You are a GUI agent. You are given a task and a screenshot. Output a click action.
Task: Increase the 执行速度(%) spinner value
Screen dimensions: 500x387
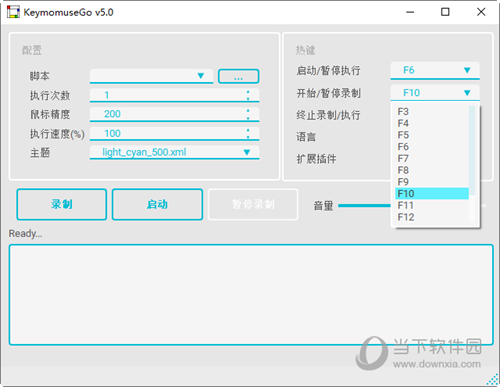[x=248, y=130]
